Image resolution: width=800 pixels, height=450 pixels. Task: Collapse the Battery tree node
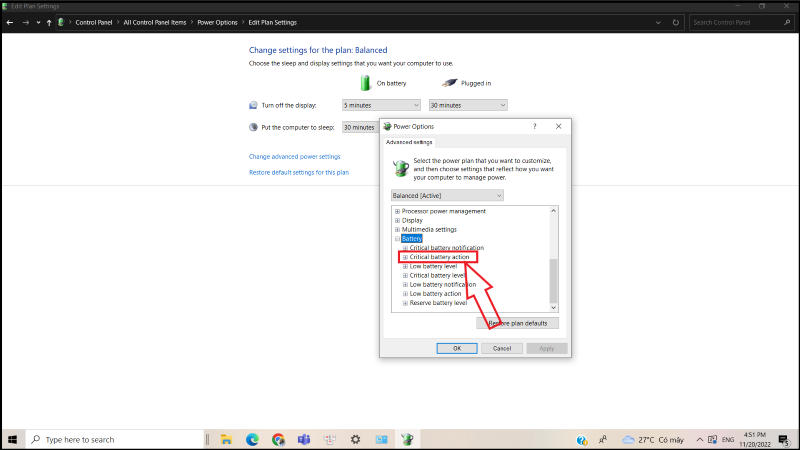397,239
